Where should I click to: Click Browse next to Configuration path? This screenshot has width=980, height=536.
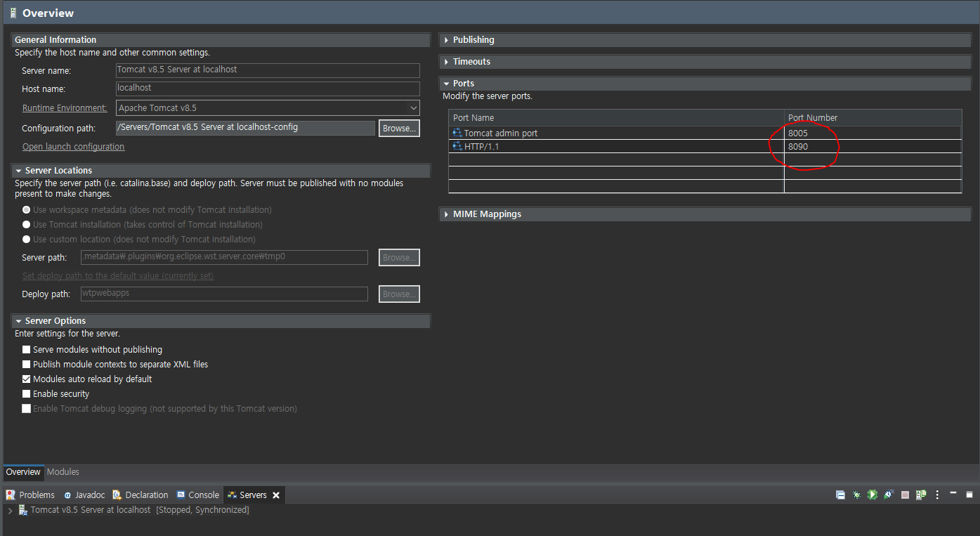[x=398, y=128]
